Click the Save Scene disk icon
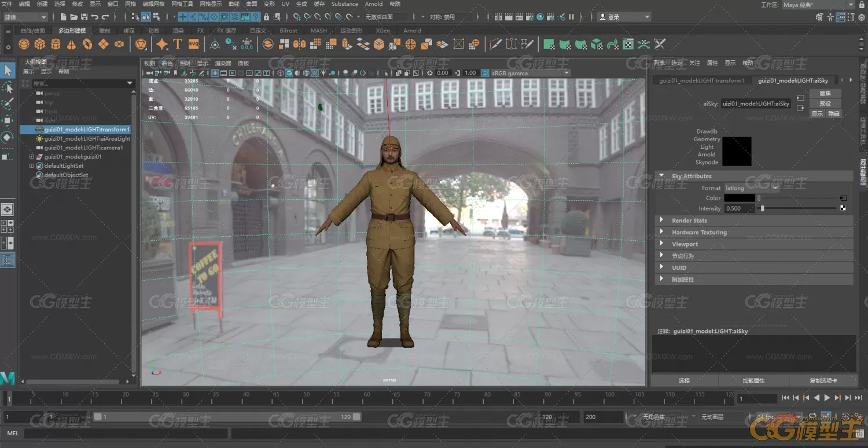 click(84, 17)
